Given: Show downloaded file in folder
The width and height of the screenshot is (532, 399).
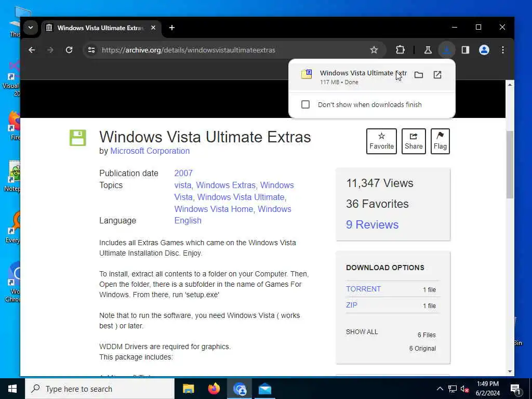Looking at the screenshot, I should 419,75.
